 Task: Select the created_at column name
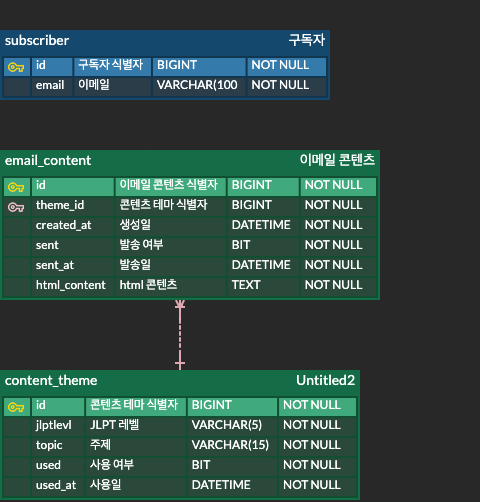[x=64, y=225]
